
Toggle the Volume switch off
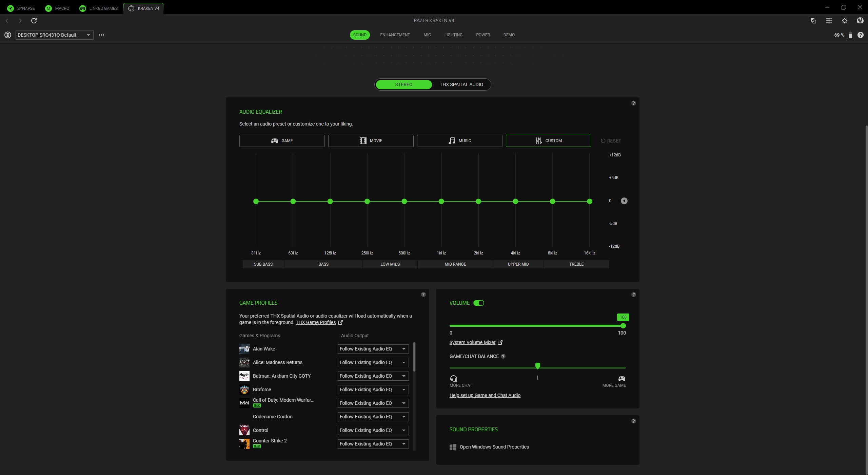coord(478,303)
